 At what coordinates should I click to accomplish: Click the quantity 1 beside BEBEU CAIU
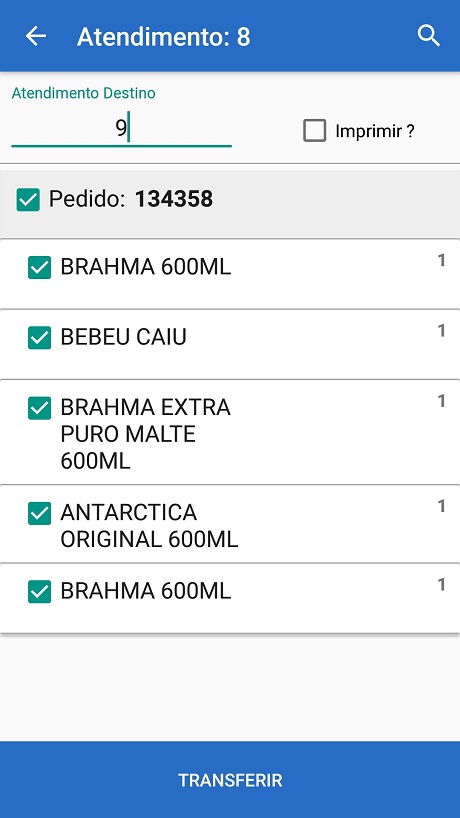tap(441, 331)
